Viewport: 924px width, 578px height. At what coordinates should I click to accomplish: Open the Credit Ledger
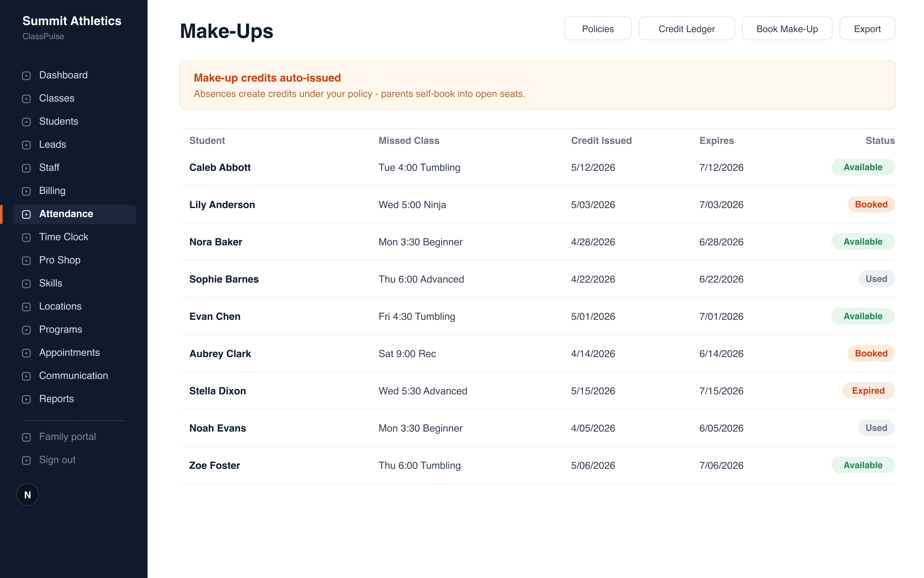(x=687, y=29)
